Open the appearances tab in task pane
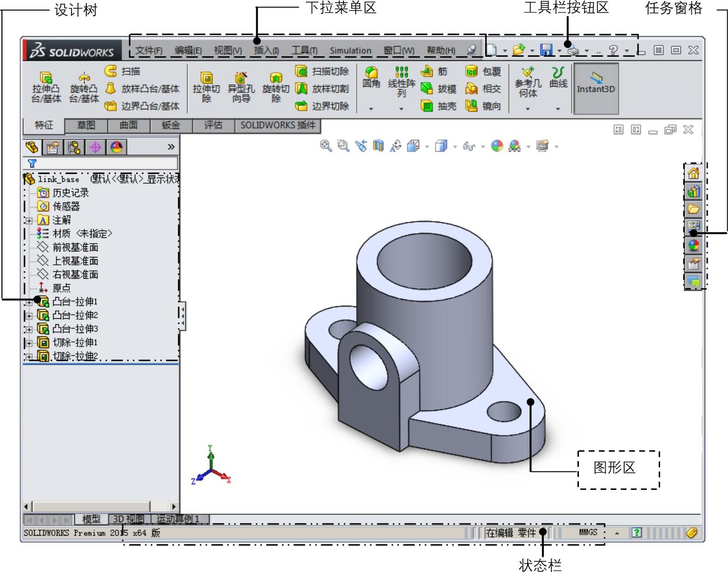The image size is (728, 572). (x=693, y=245)
